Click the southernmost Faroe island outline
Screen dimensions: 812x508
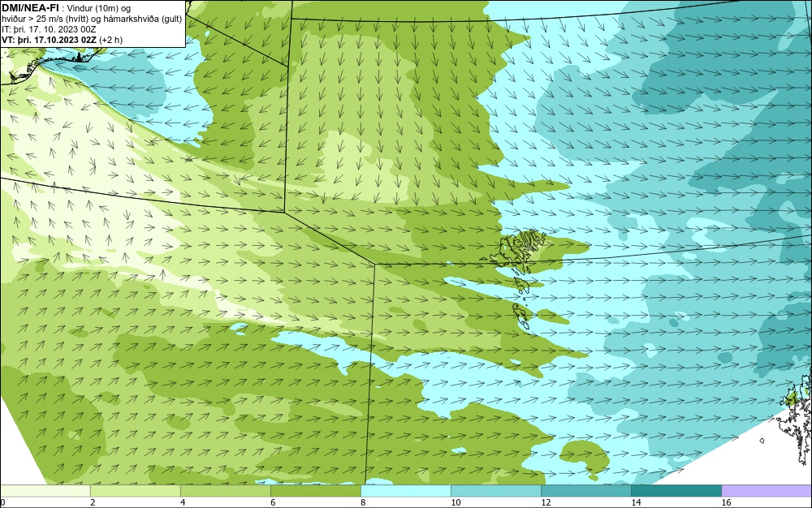pos(521,316)
